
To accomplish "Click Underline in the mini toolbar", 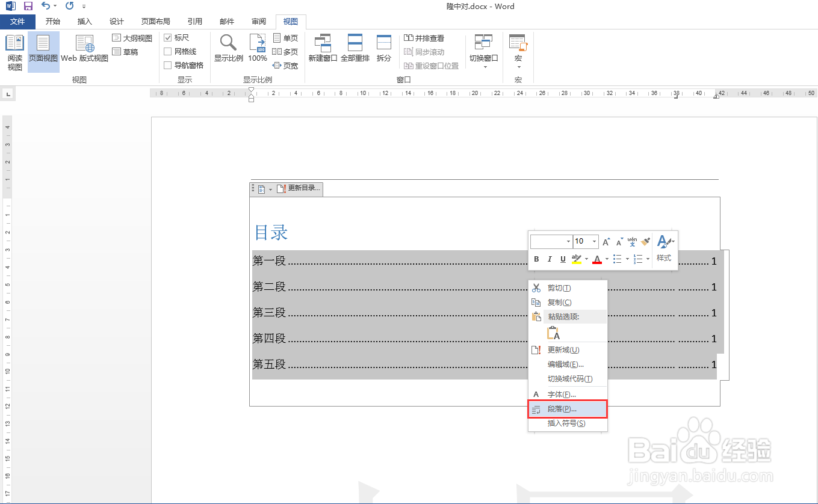I will [x=563, y=259].
